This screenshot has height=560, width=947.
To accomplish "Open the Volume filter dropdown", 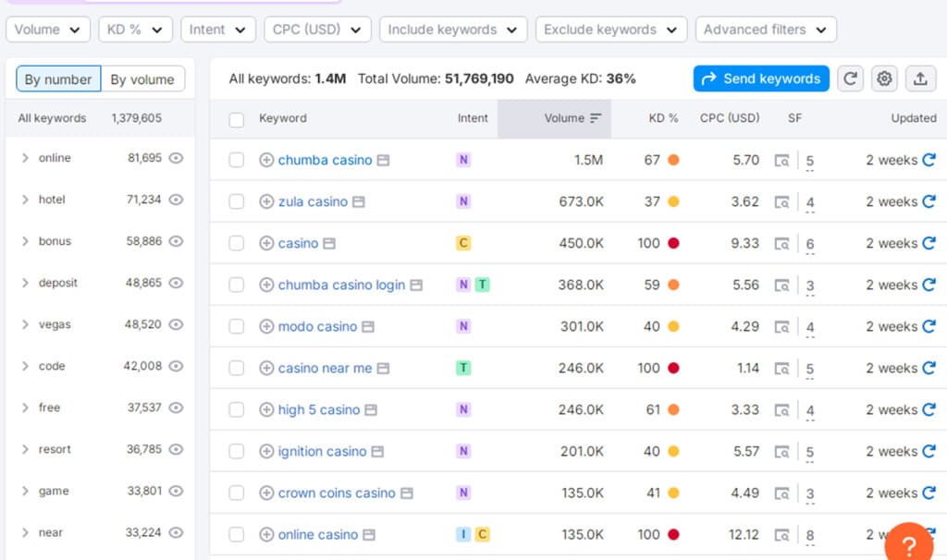I will (x=48, y=30).
